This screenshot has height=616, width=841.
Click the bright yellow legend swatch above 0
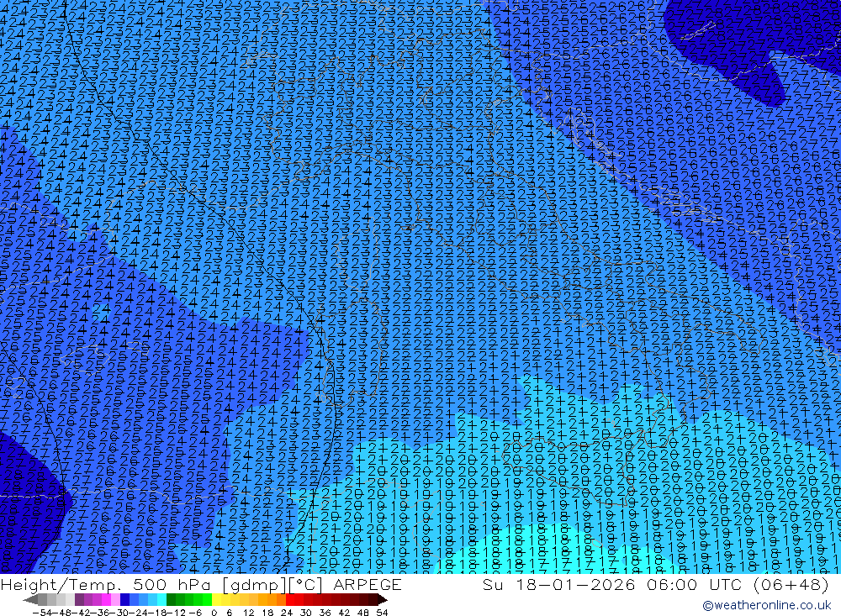point(216,600)
